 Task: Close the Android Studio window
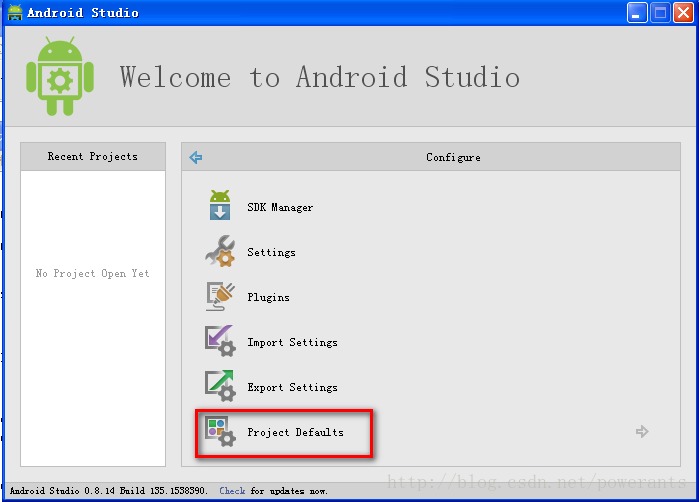[683, 13]
